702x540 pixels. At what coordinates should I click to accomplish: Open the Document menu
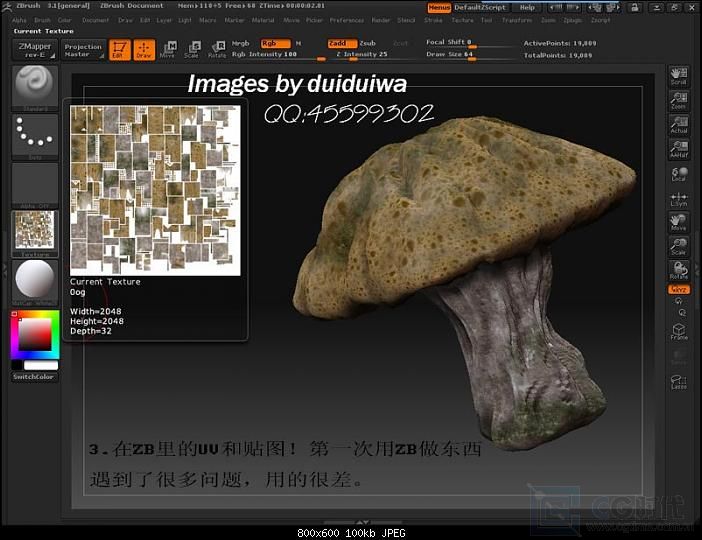click(x=95, y=20)
